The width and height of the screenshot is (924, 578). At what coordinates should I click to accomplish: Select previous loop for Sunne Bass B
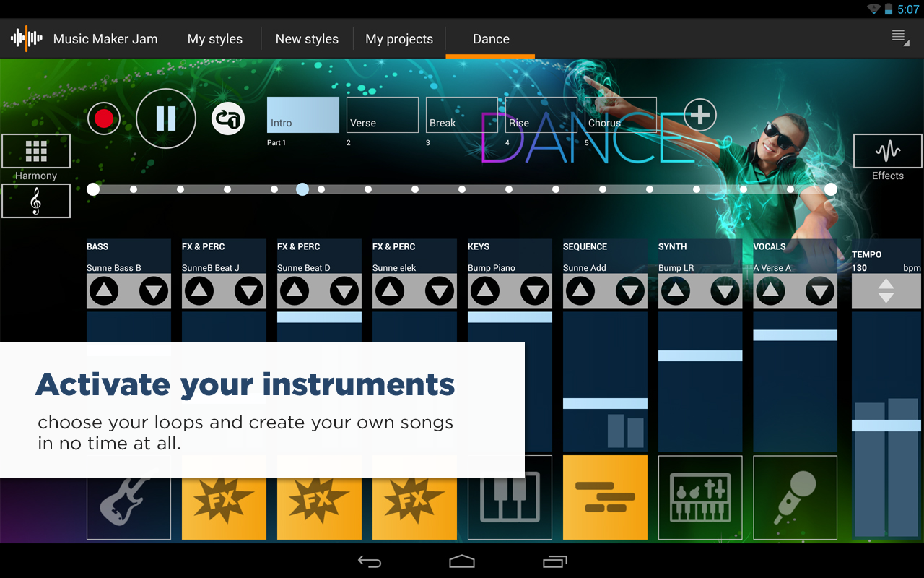pos(104,291)
